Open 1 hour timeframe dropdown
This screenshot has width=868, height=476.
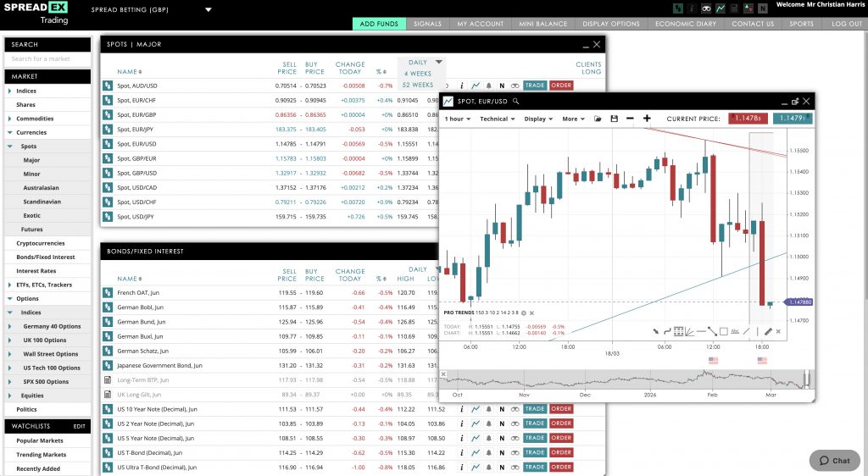457,119
